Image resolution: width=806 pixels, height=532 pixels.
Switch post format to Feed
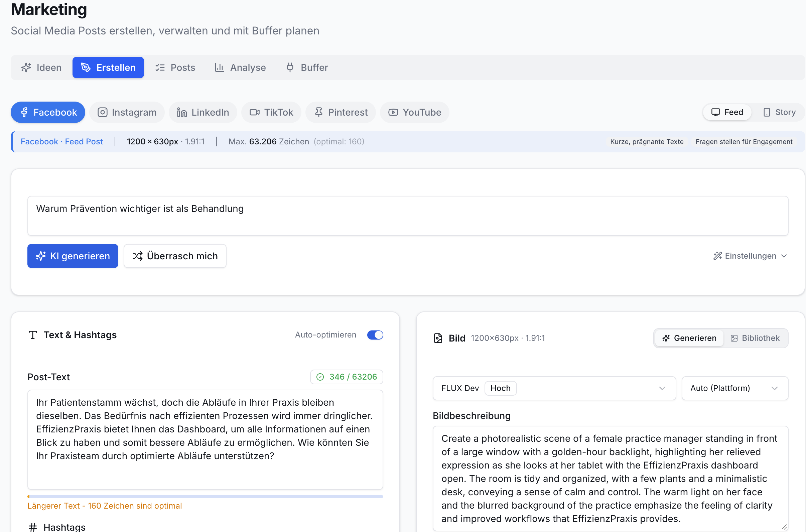[727, 112]
